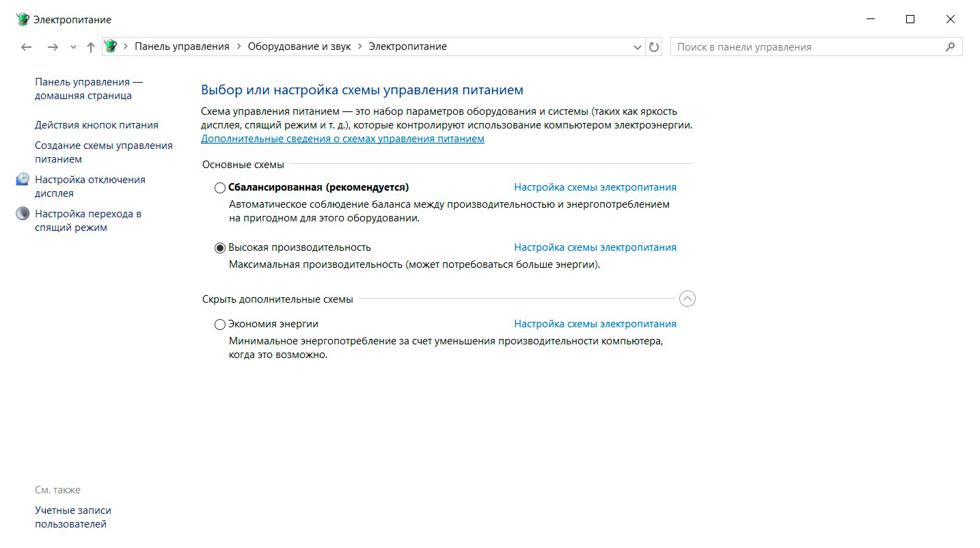Maximize the Электропитание window

910,19
